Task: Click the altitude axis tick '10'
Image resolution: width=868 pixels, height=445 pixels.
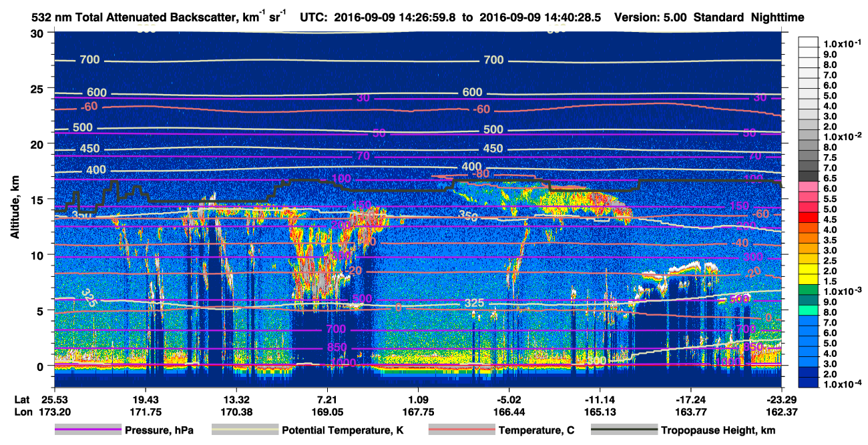Action: point(39,255)
